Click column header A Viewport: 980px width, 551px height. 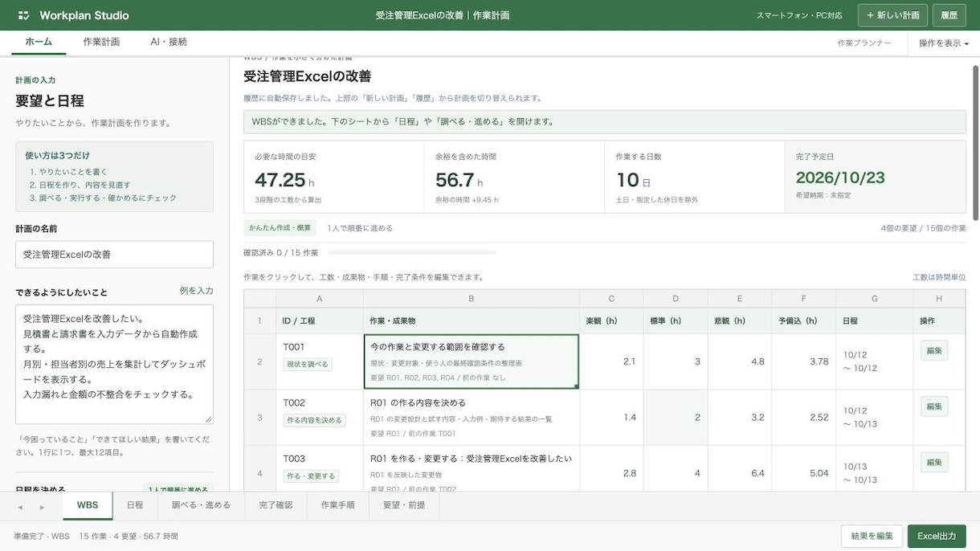[320, 299]
